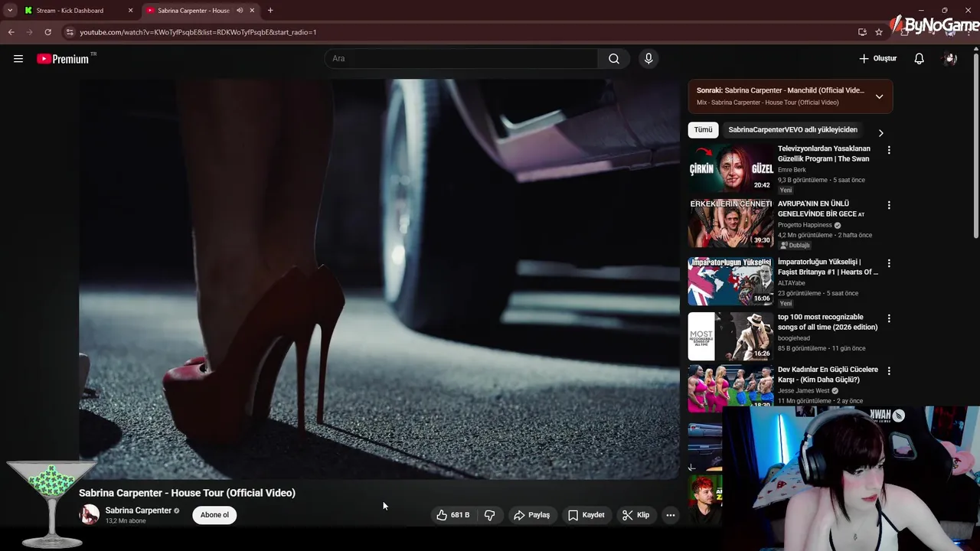Click channel name 'Emre Berk'
The height and width of the screenshot is (551, 980).
(792, 170)
